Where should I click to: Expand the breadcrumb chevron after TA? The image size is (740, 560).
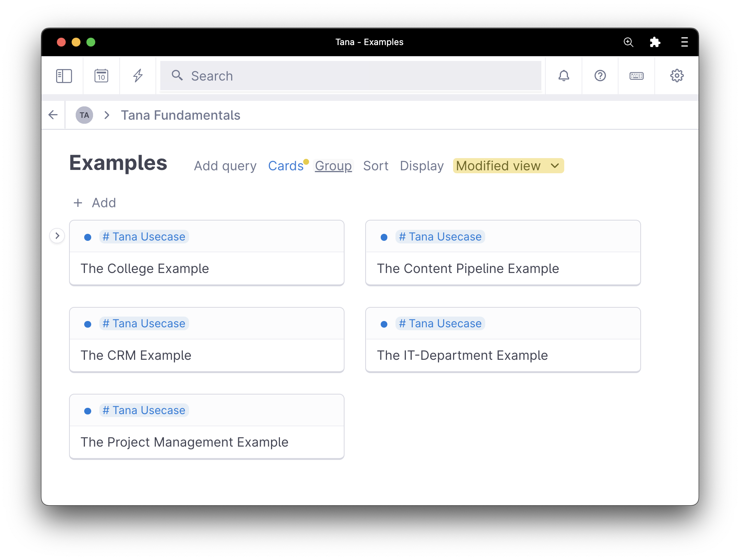coord(107,115)
